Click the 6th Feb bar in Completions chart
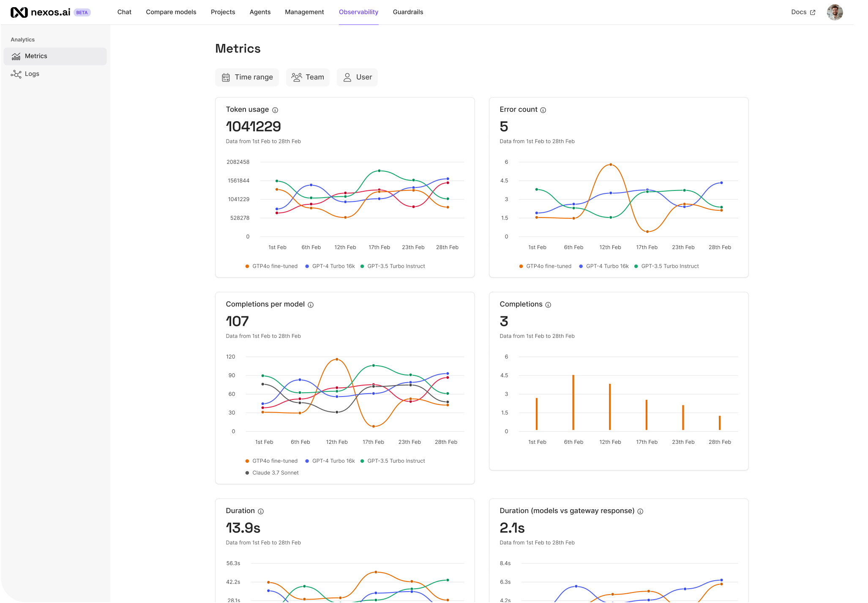The width and height of the screenshot is (868, 603). (573, 402)
